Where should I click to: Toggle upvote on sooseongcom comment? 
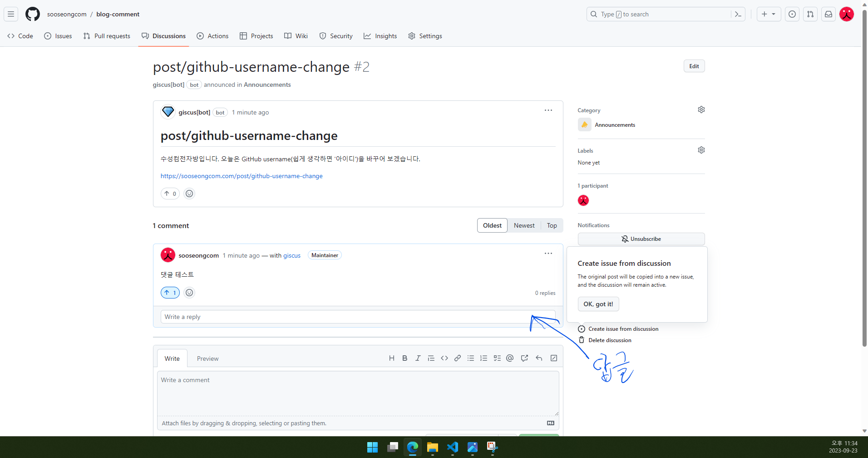tap(170, 293)
